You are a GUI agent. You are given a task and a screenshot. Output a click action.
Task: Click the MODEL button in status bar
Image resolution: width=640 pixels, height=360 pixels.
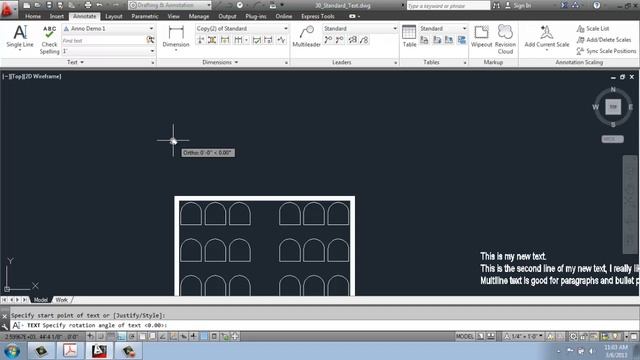[464, 336]
